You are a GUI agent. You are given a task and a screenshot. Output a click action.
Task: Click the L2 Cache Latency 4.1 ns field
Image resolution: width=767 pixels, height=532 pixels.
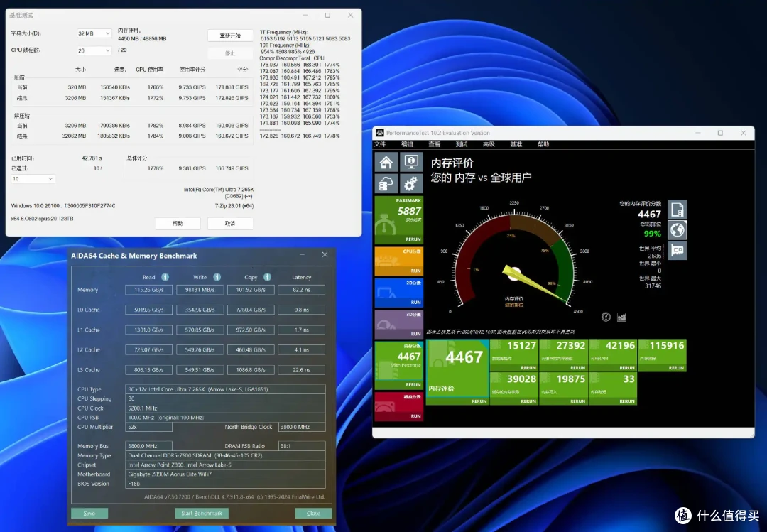(301, 350)
